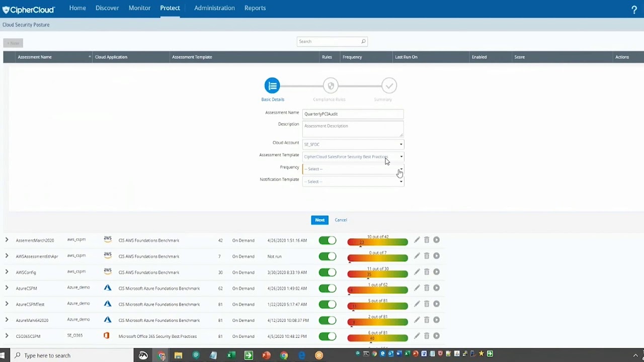Delete the AssementMarch2020 assessment via trash icon
644x362 pixels.
coord(427,240)
